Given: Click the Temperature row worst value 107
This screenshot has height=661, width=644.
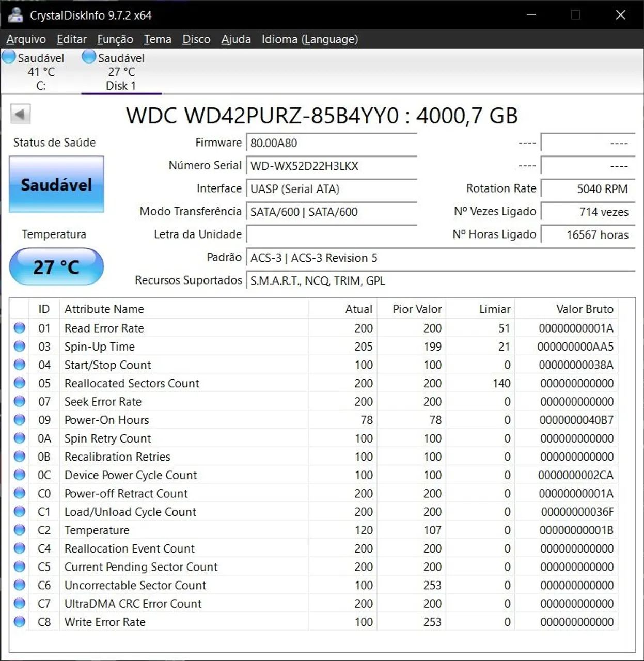Looking at the screenshot, I should tap(432, 530).
